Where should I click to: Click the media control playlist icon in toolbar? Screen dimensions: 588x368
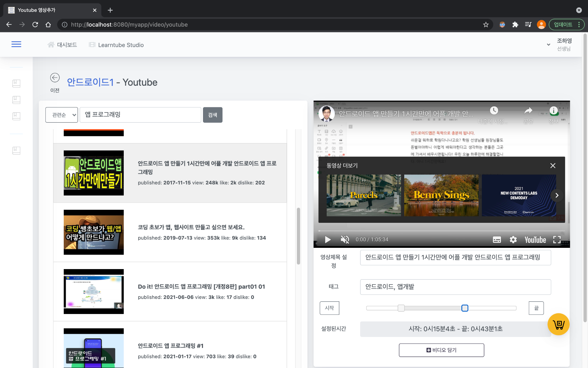pyautogui.click(x=528, y=25)
